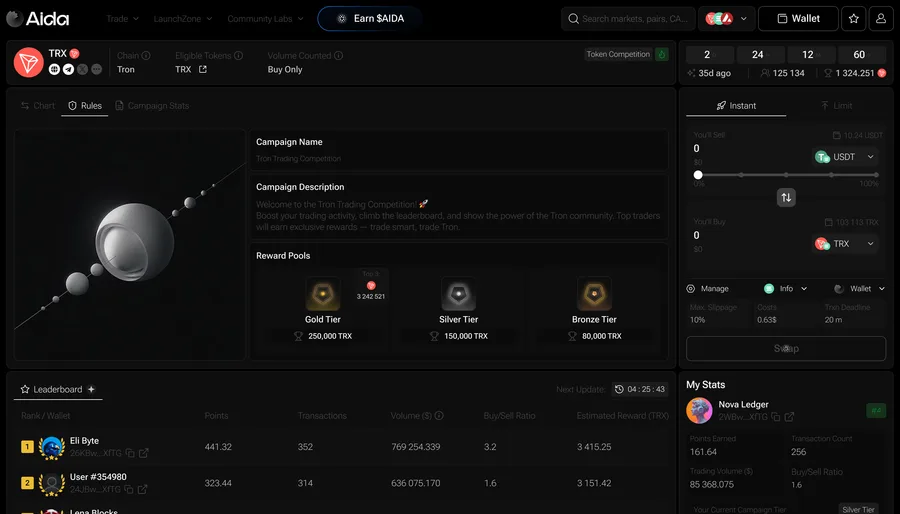The height and width of the screenshot is (514, 900).
Task: Show the Volume Counted info icon
Action: coord(339,56)
